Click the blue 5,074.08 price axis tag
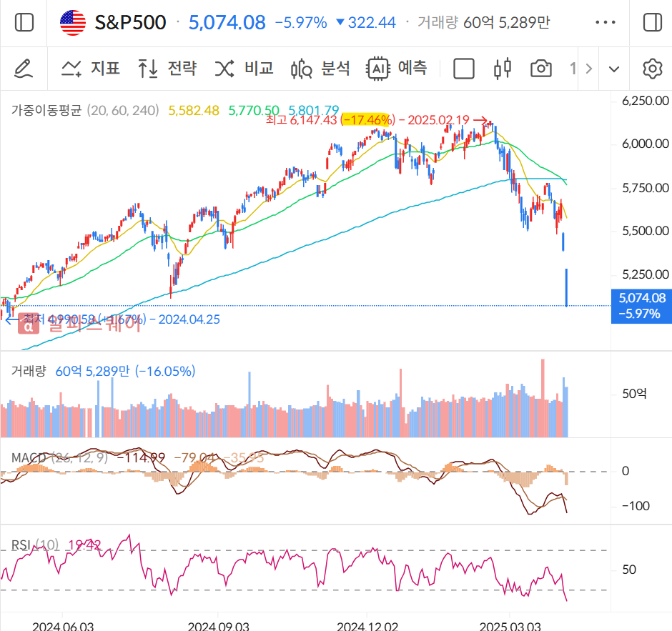 coord(641,306)
